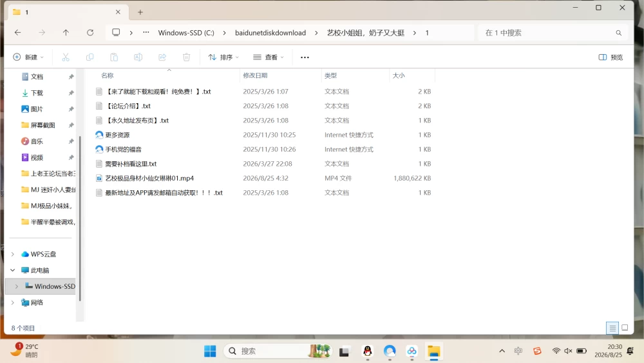The width and height of the screenshot is (644, 363).
Task: Open the Wi-Fi network tray icon
Action: [556, 351]
